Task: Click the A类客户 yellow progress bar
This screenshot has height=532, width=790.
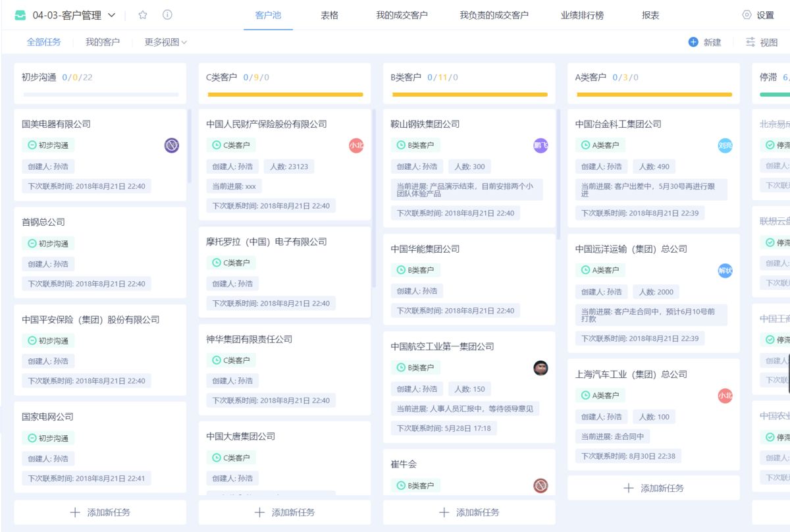Action: 654,94
